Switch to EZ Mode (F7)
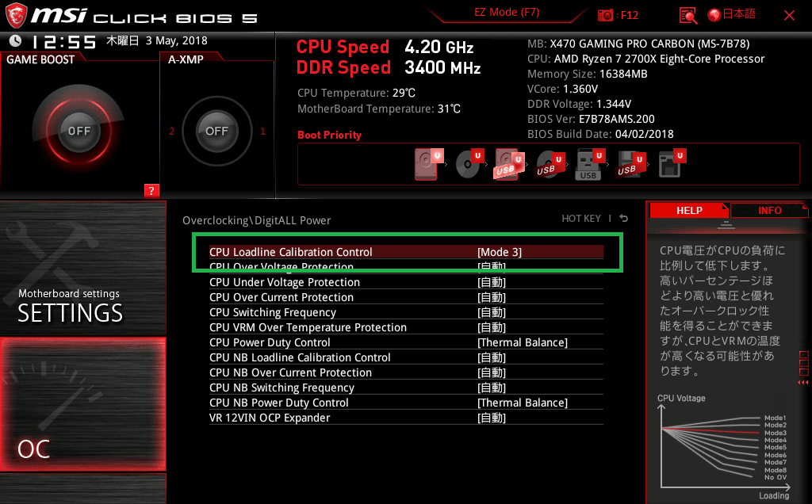The width and height of the screenshot is (812, 504). click(x=507, y=12)
